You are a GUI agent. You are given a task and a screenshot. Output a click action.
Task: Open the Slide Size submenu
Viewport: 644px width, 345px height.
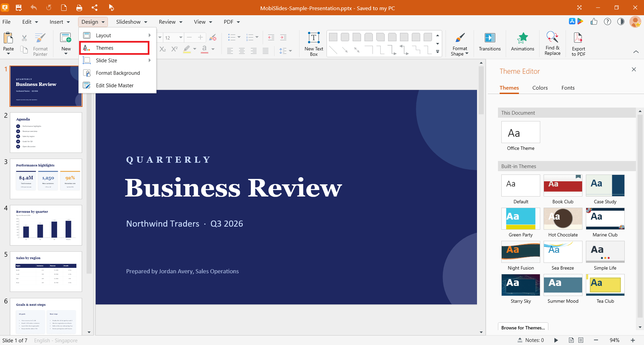click(x=117, y=61)
